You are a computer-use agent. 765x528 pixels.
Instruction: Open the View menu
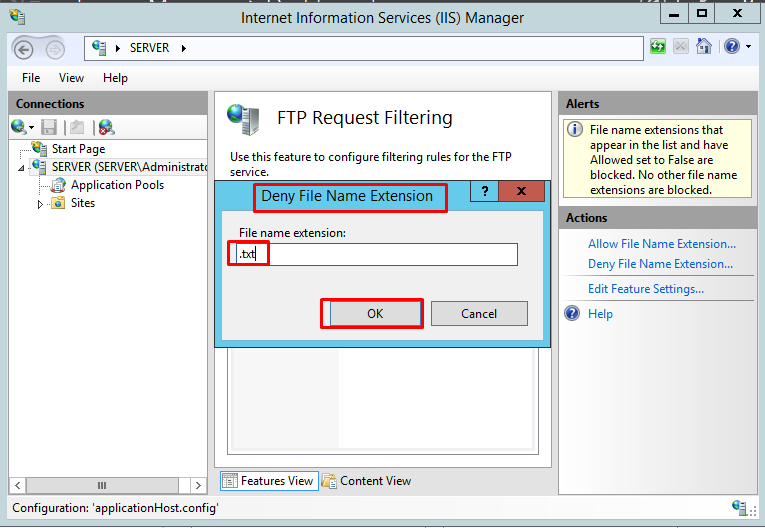(x=71, y=77)
